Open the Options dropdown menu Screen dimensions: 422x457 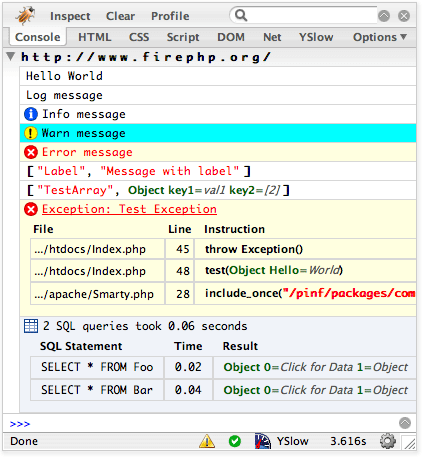[380, 37]
